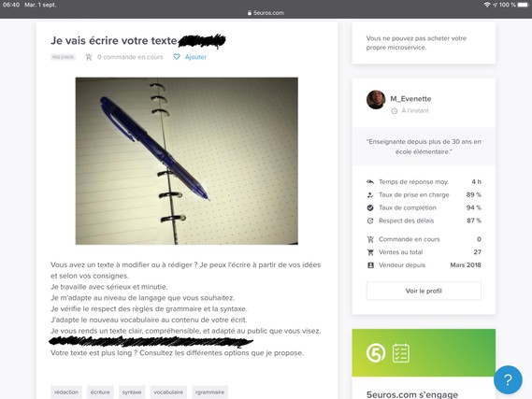Click the 5euros.com address bar

[x=266, y=13]
